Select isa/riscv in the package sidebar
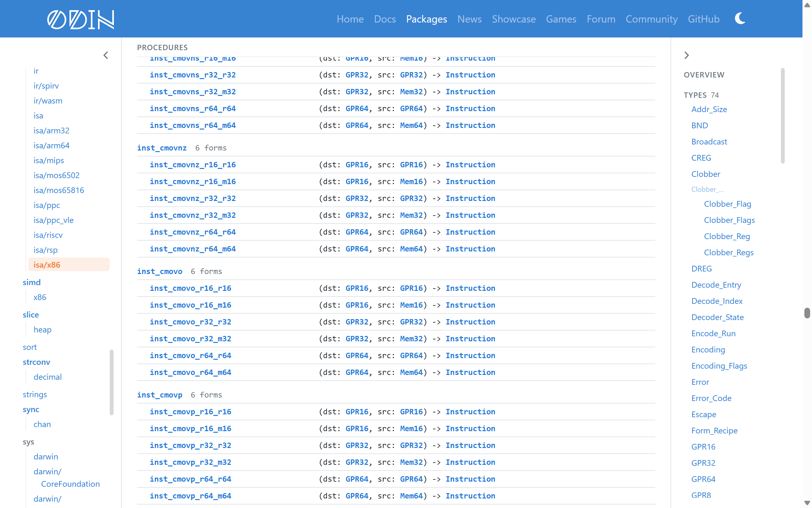 pyautogui.click(x=48, y=235)
